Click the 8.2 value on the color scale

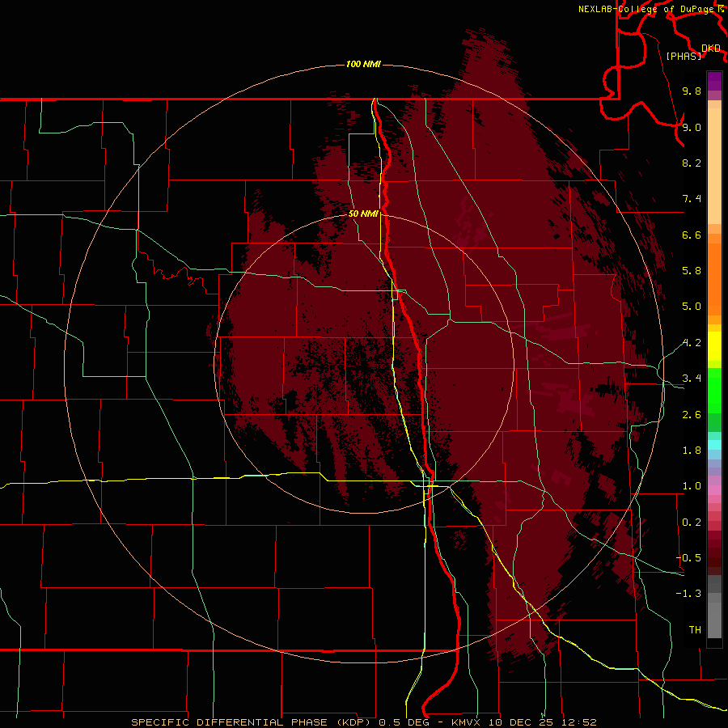692,163
